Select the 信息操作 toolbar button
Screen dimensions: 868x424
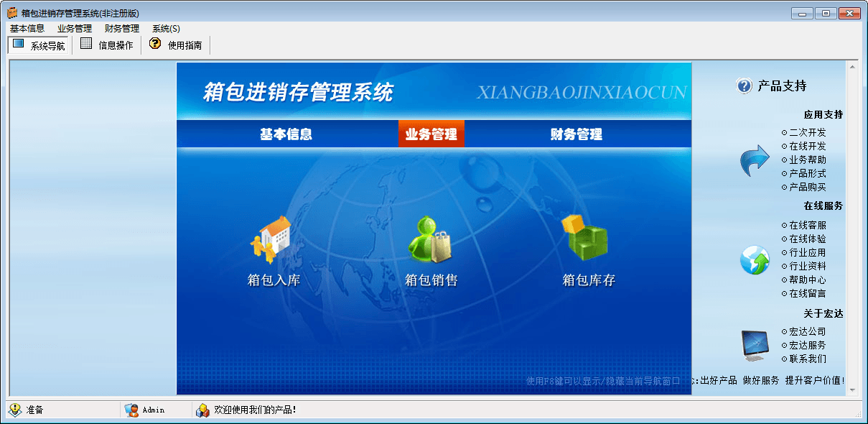pyautogui.click(x=106, y=44)
